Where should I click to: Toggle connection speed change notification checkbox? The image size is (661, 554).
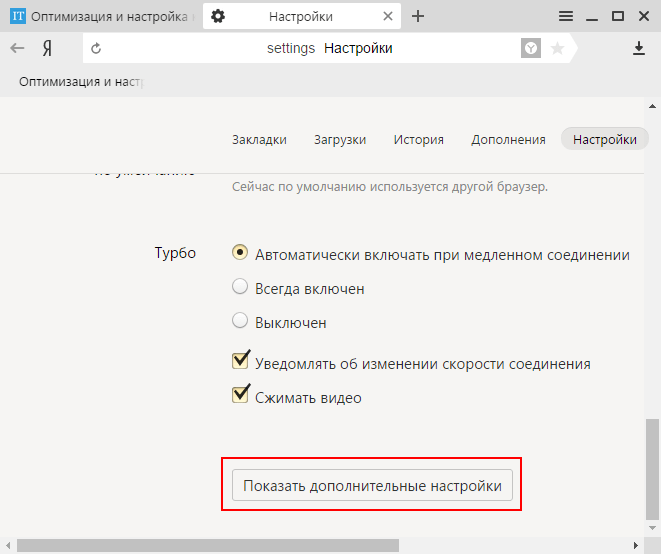(x=240, y=361)
